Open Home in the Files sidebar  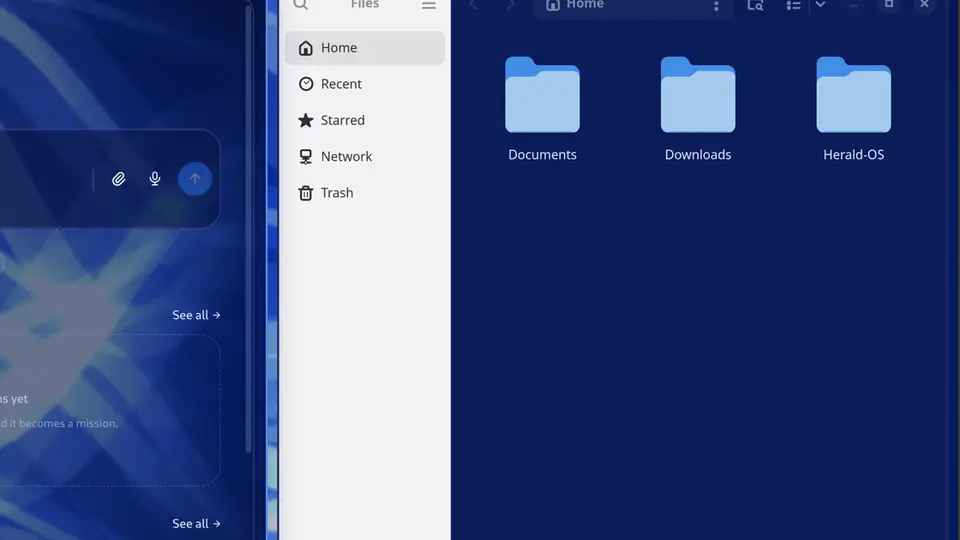pyautogui.click(x=364, y=48)
